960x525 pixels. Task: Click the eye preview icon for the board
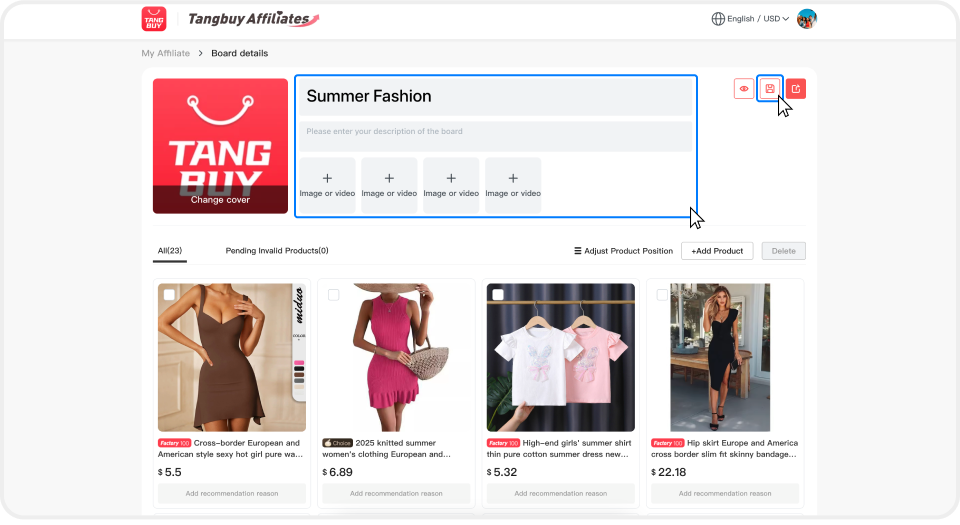744,89
